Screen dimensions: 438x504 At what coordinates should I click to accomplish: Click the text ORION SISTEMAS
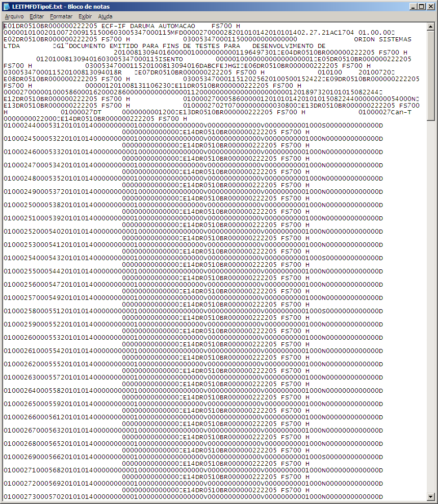tap(382, 39)
